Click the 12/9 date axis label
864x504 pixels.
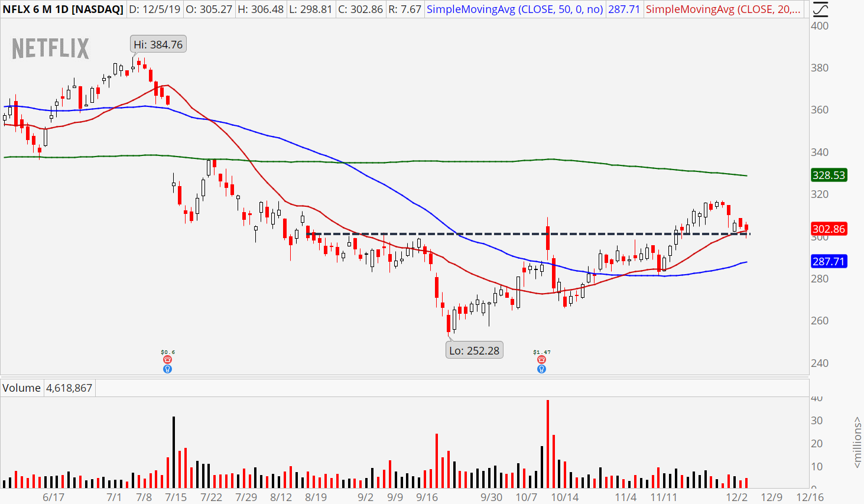[x=772, y=497]
